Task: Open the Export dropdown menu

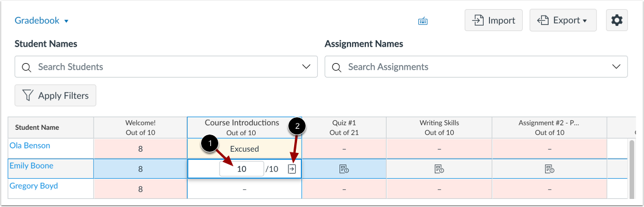Action: (563, 20)
